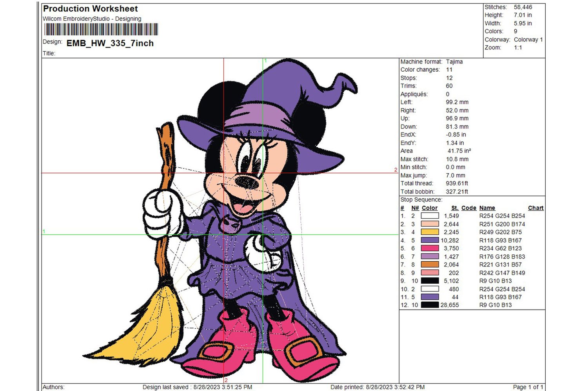Image resolution: width=588 pixels, height=391 pixels.
Task: Click the "Stop Sequence:" heading
Action: [421, 200]
